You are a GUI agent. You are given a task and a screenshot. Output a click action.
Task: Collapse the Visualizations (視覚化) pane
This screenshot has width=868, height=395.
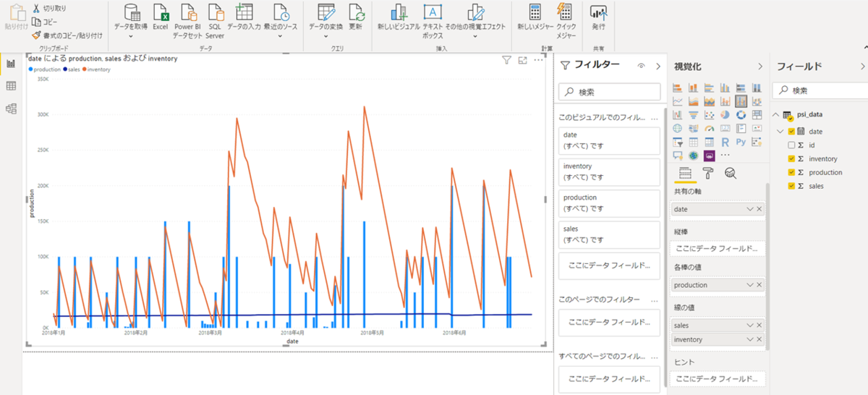(x=759, y=66)
